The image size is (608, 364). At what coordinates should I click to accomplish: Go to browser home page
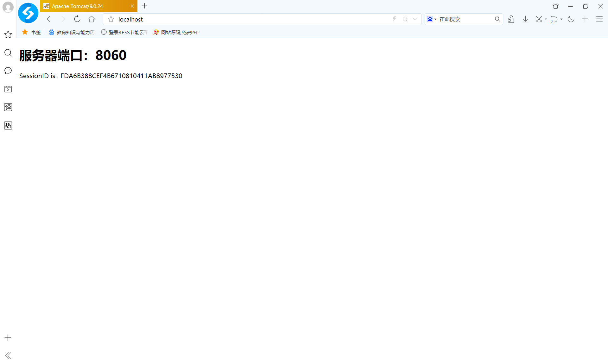click(92, 19)
